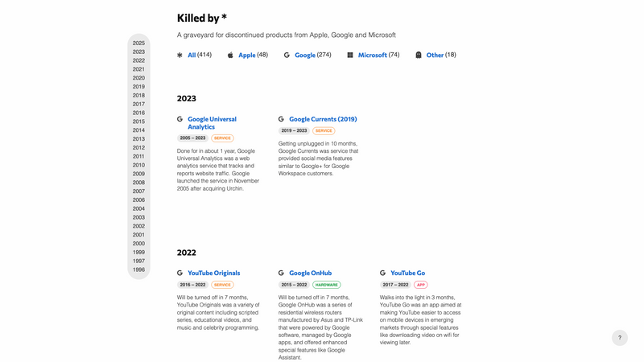644x362 pixels.
Task: Click the G icon beside YouTube Go
Action: click(x=382, y=274)
